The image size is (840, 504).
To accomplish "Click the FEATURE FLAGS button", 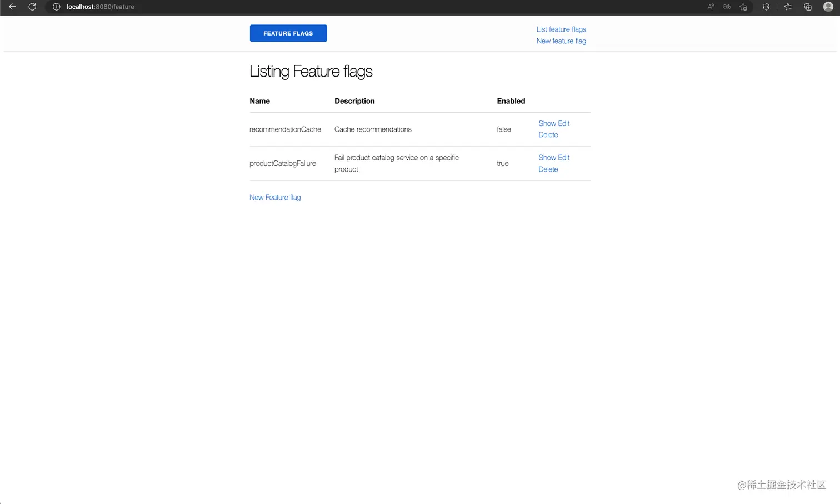I will (288, 33).
